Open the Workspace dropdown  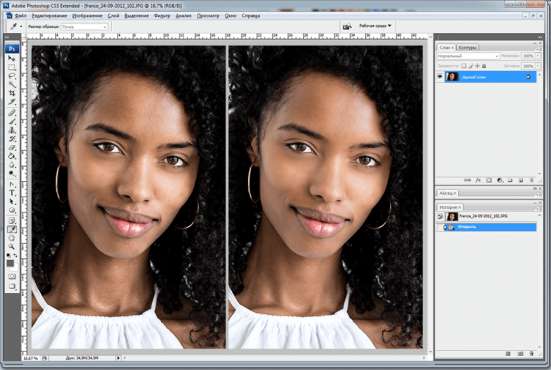click(375, 26)
